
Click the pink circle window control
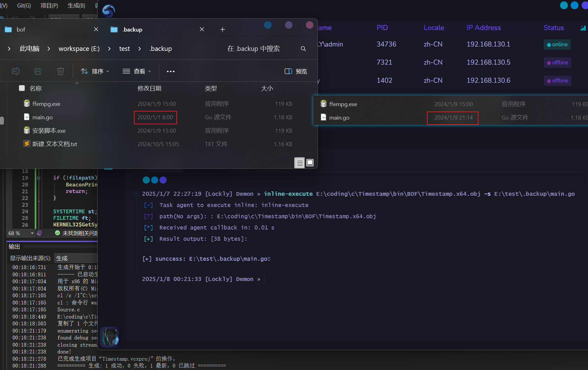pos(309,25)
